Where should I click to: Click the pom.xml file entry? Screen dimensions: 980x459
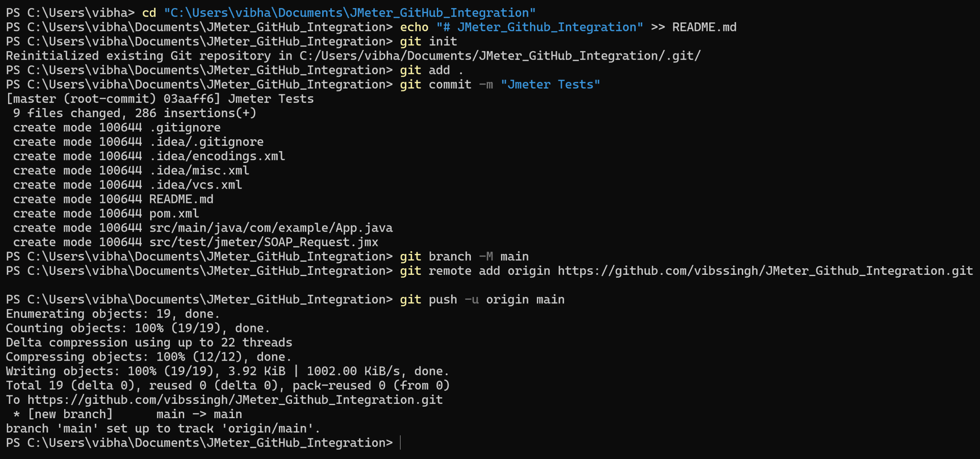pyautogui.click(x=174, y=213)
